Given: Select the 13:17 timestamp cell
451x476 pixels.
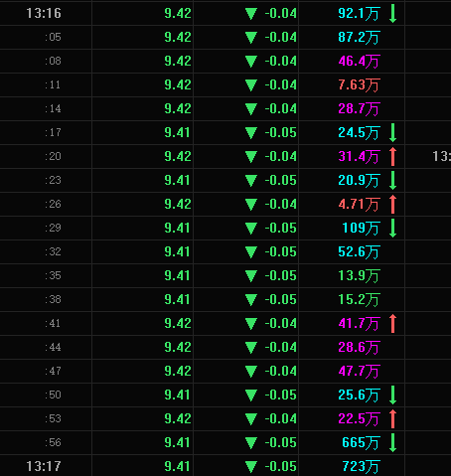Looking at the screenshot, I should (44, 466).
